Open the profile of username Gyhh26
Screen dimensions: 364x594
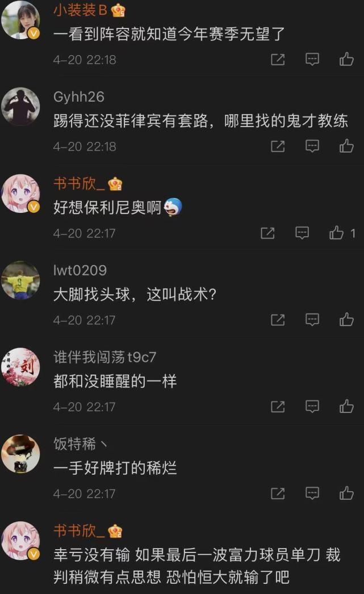click(79, 97)
